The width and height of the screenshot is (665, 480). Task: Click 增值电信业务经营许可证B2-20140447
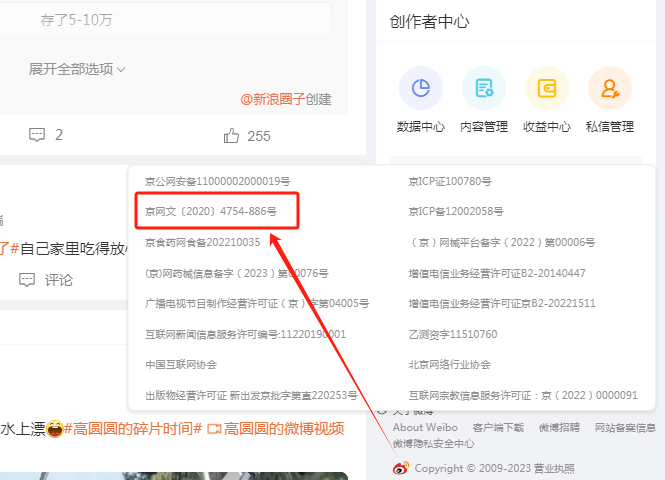pyautogui.click(x=497, y=273)
